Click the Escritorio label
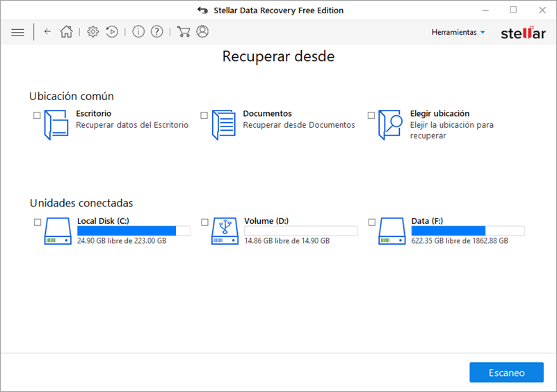This screenshot has height=392, width=557. [x=93, y=113]
